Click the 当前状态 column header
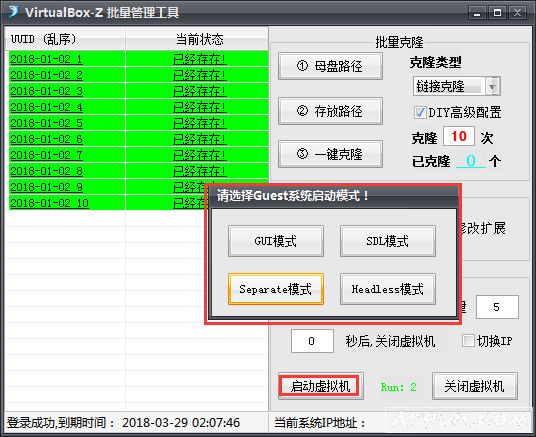Image resolution: width=536 pixels, height=437 pixels. 197,39
